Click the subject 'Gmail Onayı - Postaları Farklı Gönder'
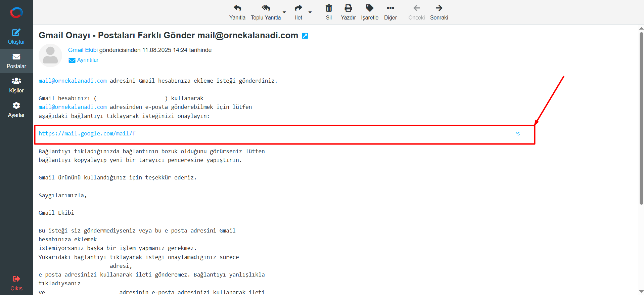Screen dimensions: 644x295 tap(117, 35)
